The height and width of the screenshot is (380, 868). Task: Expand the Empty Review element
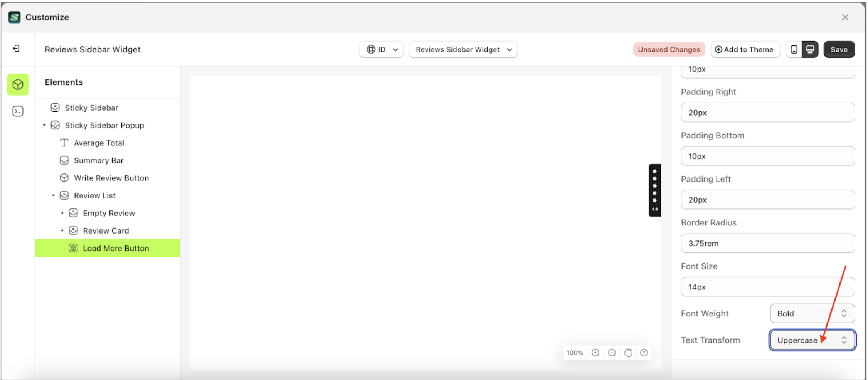pyautogui.click(x=62, y=213)
